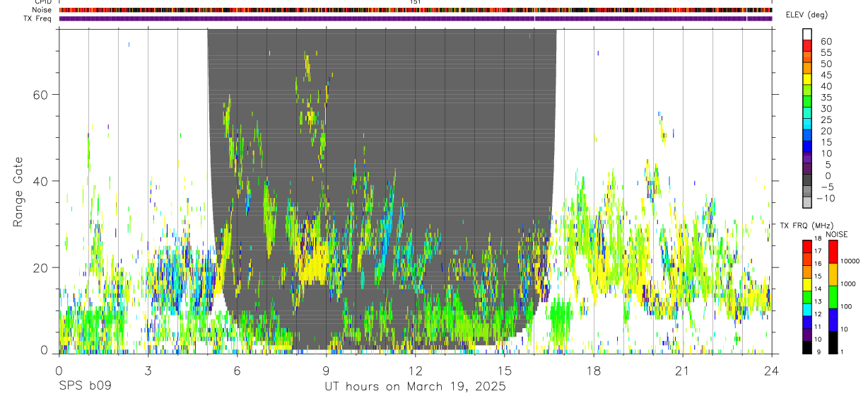Click the 'Range Gate' y-axis title
Viewport: 868px width, 401px height.
(18, 192)
